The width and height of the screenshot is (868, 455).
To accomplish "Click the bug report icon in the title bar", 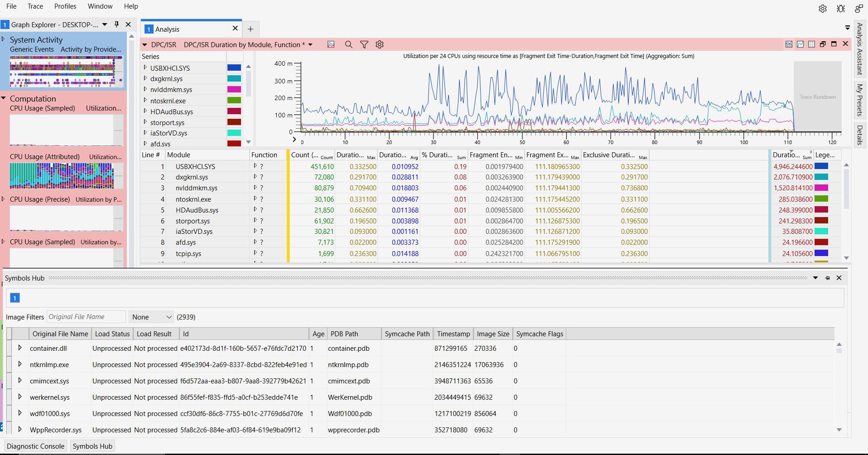I will tap(840, 8).
